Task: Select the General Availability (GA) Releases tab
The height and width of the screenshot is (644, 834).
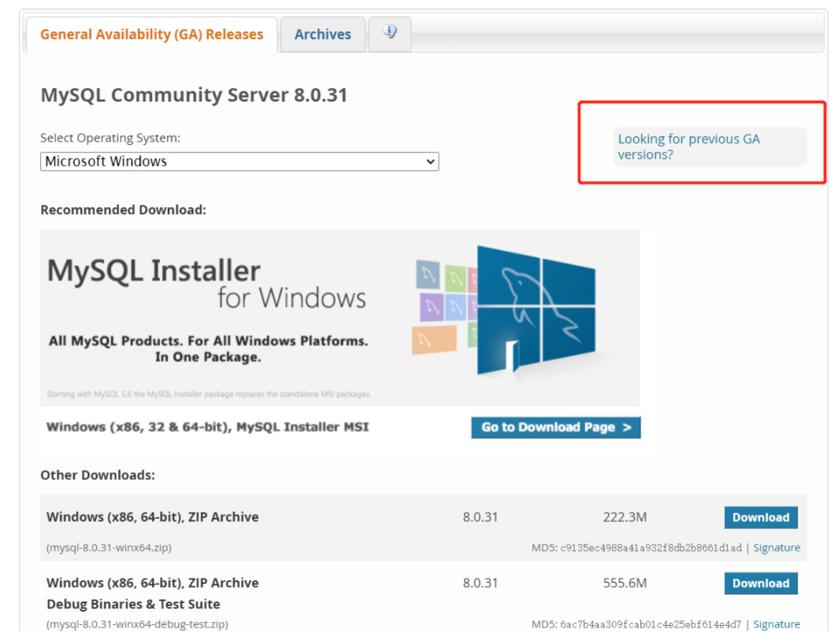Action: coord(151,35)
